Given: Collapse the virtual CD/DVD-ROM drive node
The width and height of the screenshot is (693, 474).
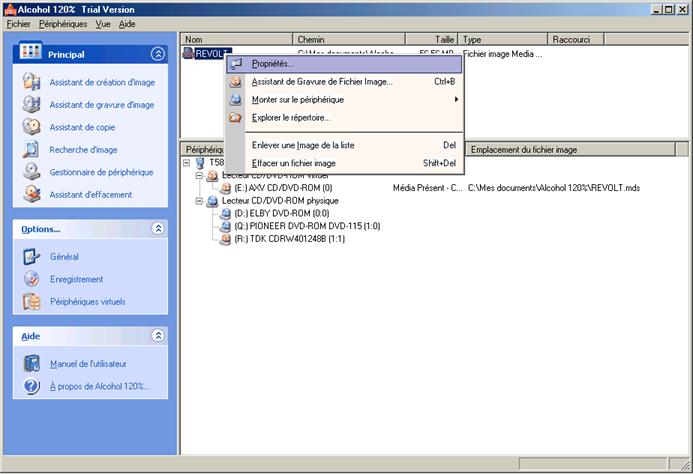Looking at the screenshot, I should click(199, 176).
